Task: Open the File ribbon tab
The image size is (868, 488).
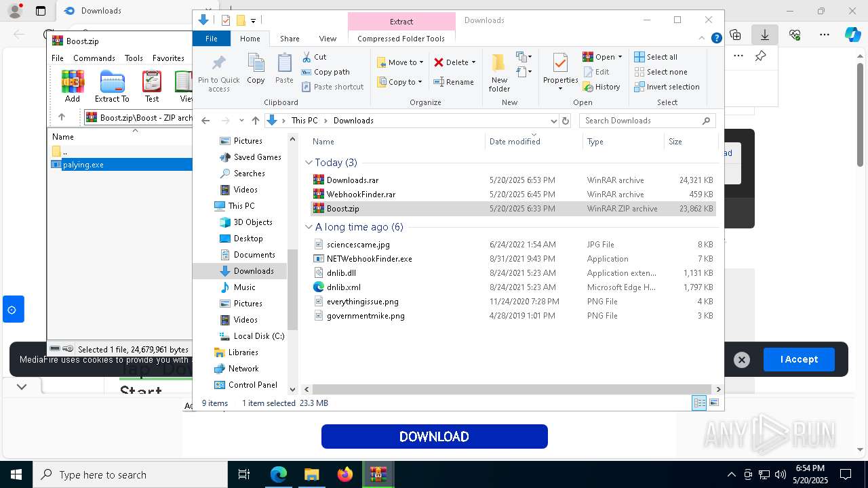Action: [212, 39]
